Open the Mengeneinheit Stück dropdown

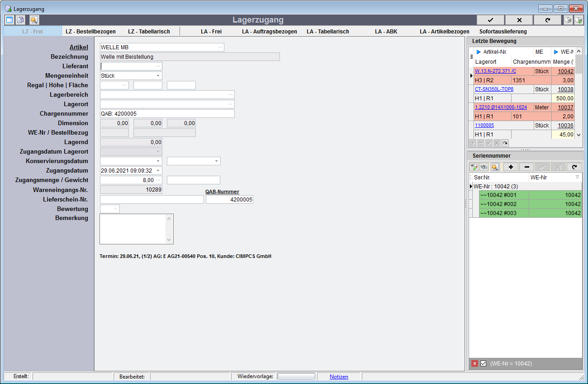pos(158,76)
